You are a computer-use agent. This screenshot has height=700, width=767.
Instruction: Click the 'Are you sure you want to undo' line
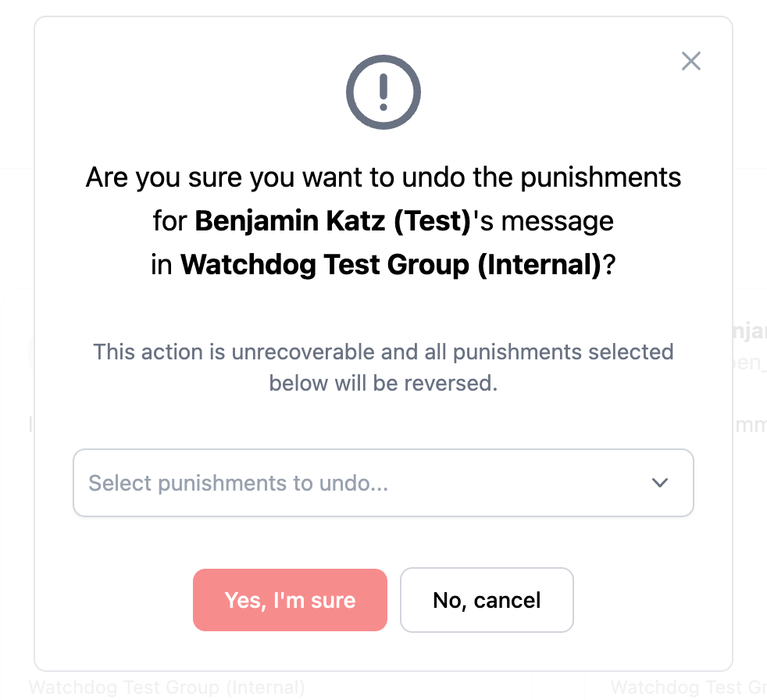383,177
